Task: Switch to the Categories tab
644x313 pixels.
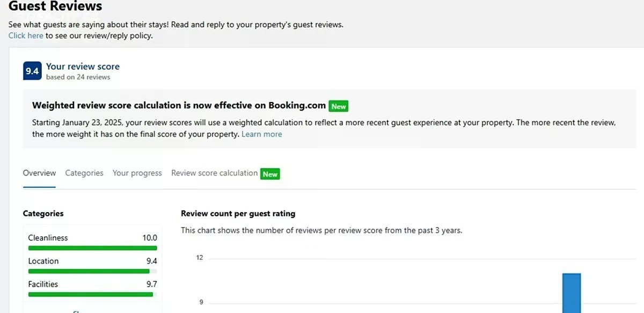Action: (x=84, y=173)
